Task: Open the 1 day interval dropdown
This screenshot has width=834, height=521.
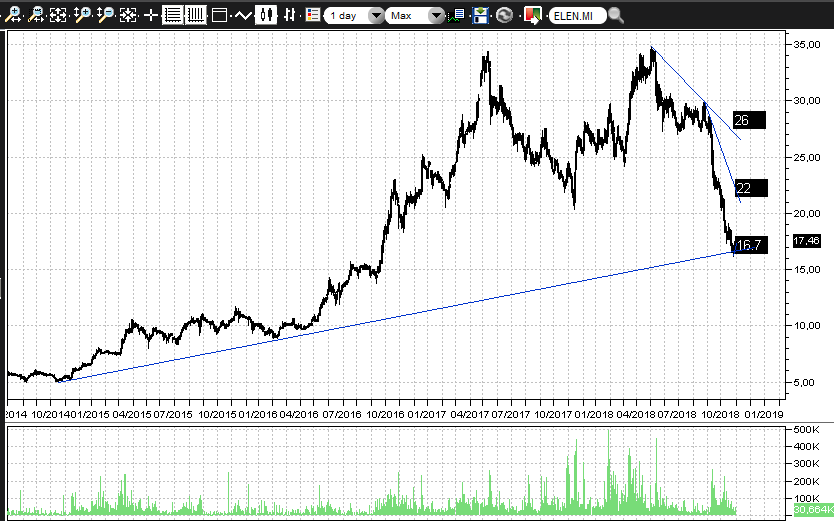Action: (354, 15)
